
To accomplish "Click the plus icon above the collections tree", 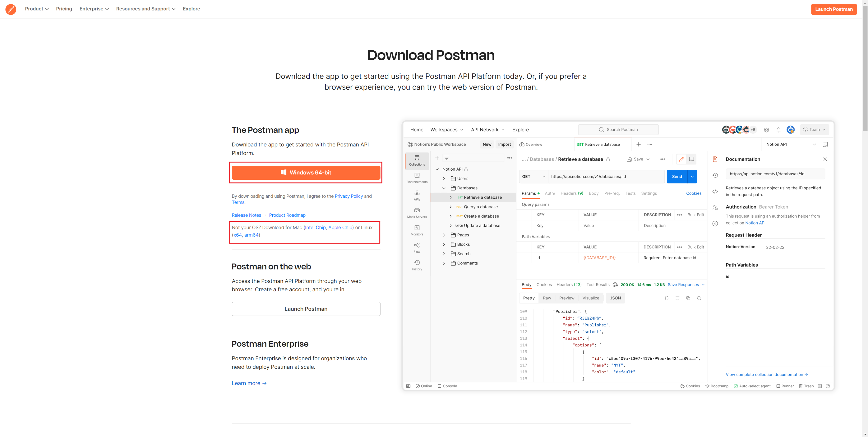I will [x=437, y=158].
